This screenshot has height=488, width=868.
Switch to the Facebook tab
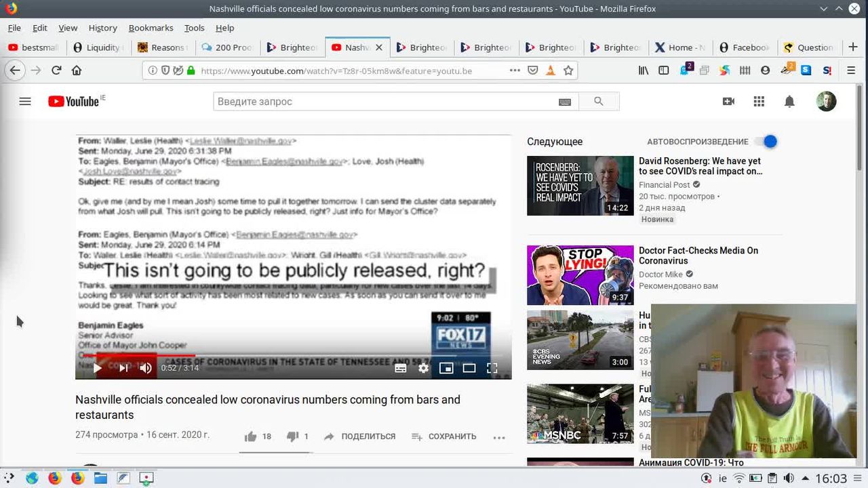click(745, 47)
